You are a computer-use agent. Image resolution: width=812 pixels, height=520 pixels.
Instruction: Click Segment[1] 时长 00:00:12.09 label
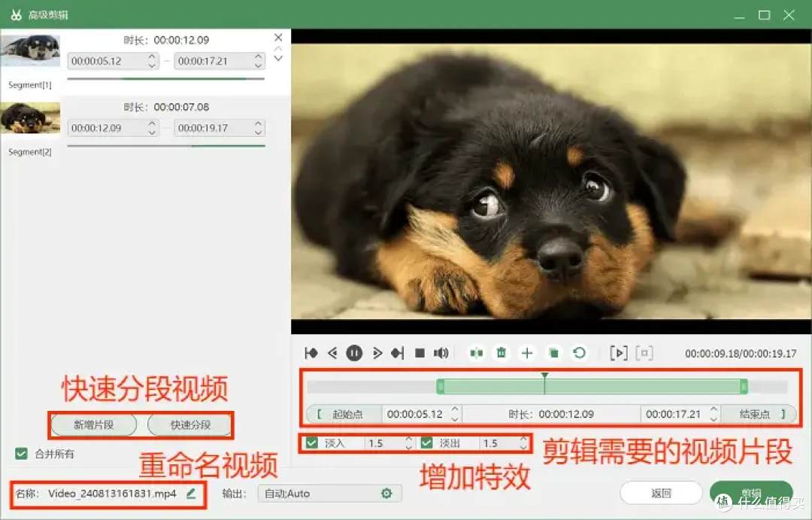[165, 40]
